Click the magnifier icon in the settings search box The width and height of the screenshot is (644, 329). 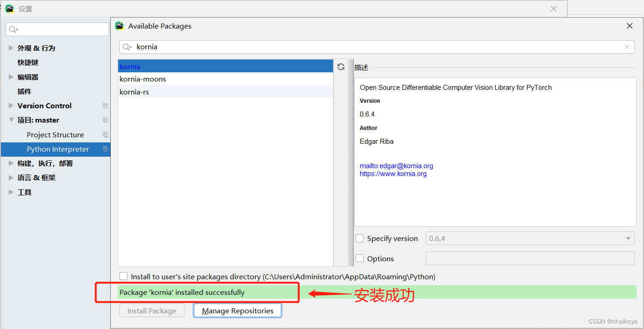pyautogui.click(x=13, y=29)
